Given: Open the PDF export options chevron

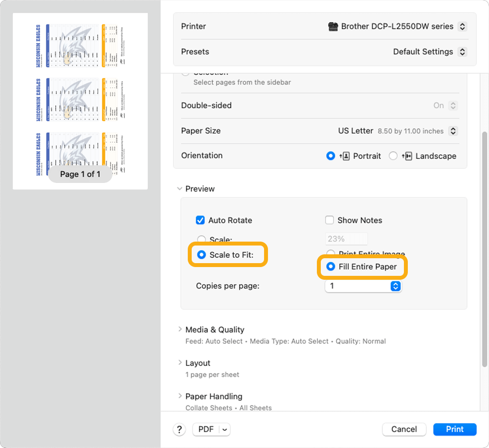Looking at the screenshot, I should [x=223, y=429].
